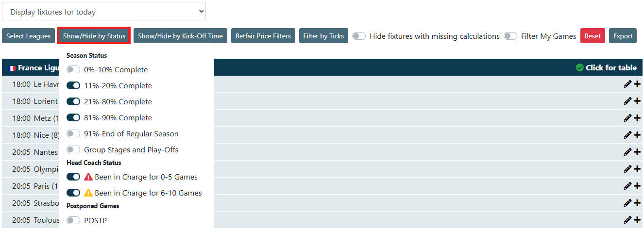This screenshot has height=230, width=644.
Task: Turn on Hide fixtures with missing calculations
Action: pos(359,36)
